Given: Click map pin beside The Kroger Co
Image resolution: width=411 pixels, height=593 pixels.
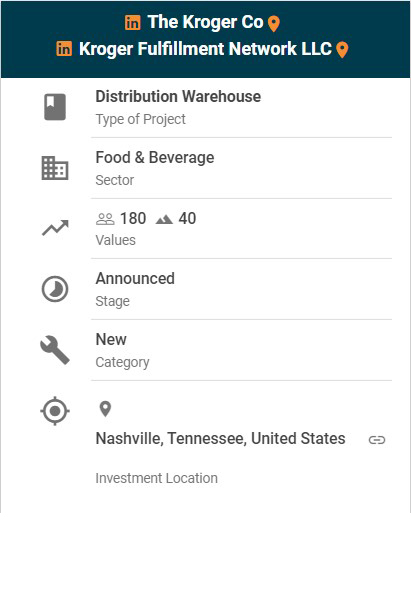Looking at the screenshot, I should click(x=273, y=23).
